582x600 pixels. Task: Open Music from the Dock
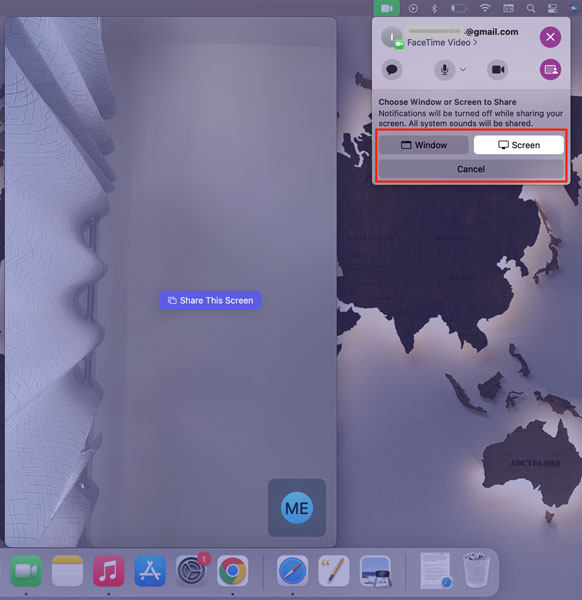click(x=109, y=571)
